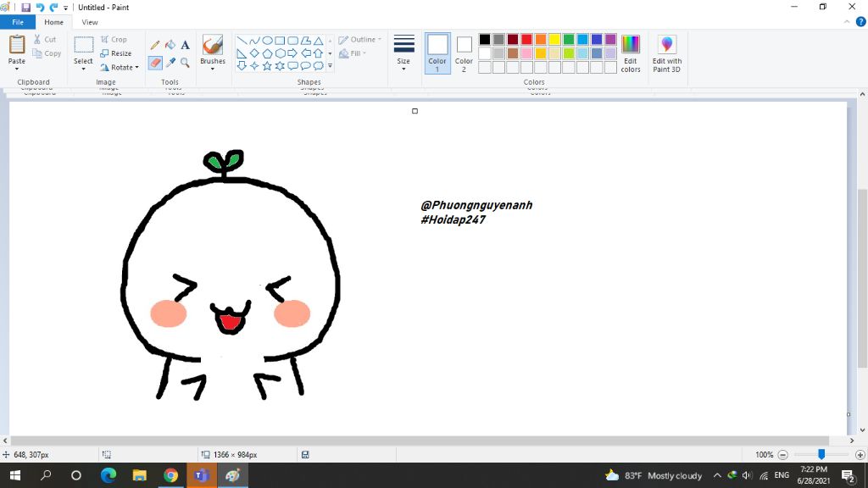Open Edit colors dialog
The image size is (868, 488).
631,53
